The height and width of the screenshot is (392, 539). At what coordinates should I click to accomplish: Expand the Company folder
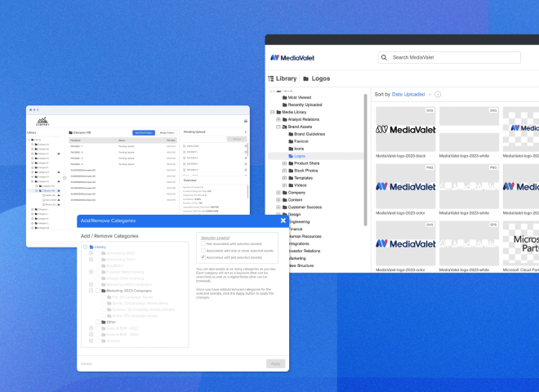pos(278,193)
